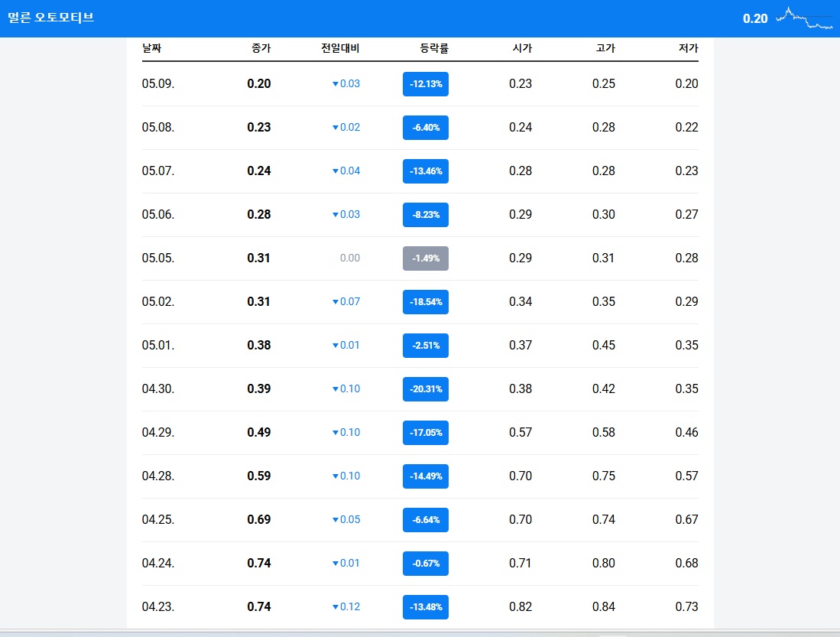The image size is (840, 637).
Task: Click closing price 0.49 for 04.29.
Action: click(x=259, y=432)
